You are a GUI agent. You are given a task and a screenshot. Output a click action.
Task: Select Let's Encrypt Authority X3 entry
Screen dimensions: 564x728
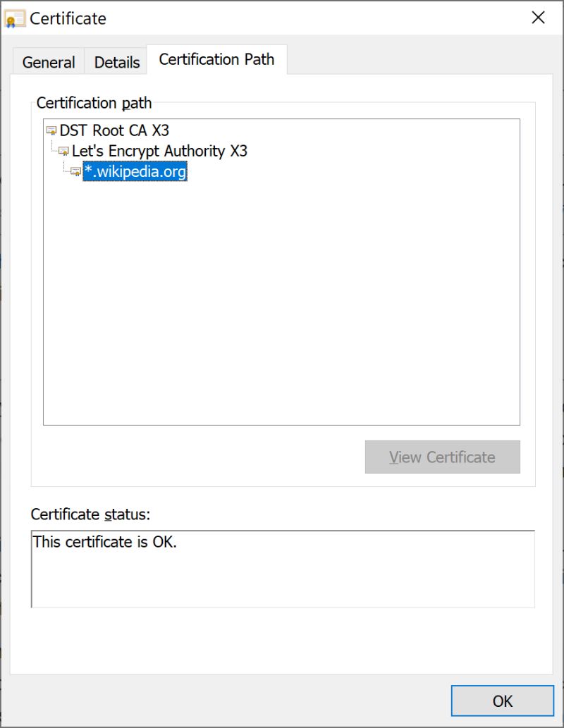pyautogui.click(x=159, y=151)
